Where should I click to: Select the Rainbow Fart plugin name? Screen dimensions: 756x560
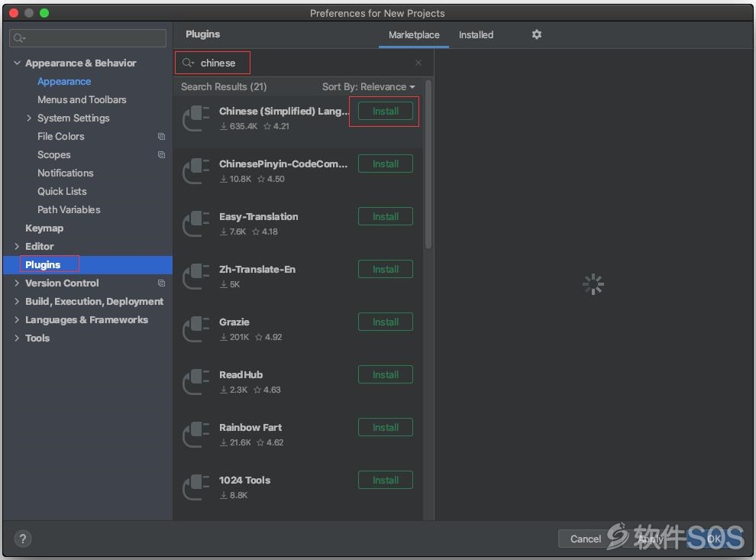pos(250,427)
